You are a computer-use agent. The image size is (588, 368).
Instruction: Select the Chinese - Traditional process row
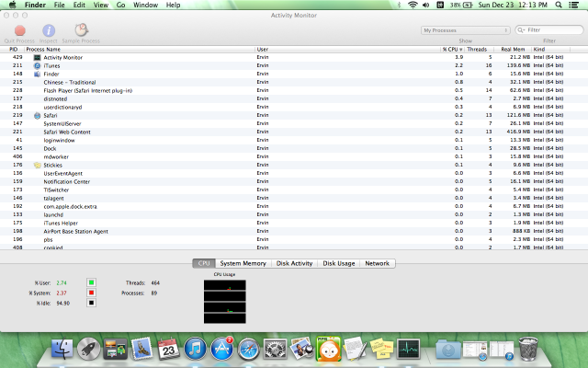point(294,82)
